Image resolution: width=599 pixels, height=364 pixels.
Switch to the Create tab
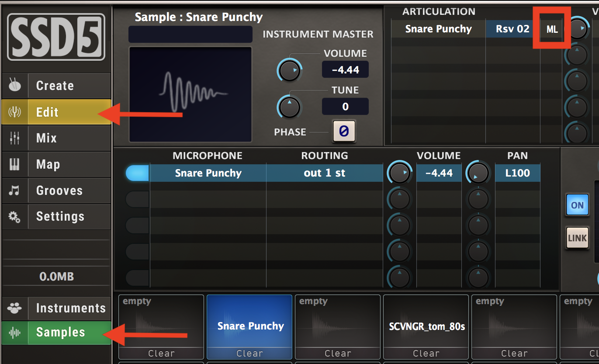[x=56, y=86]
